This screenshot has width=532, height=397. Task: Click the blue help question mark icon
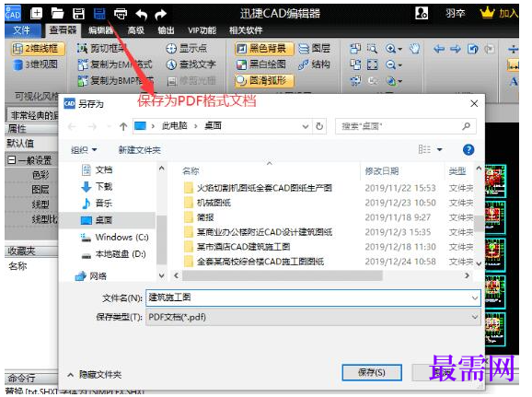[468, 150]
